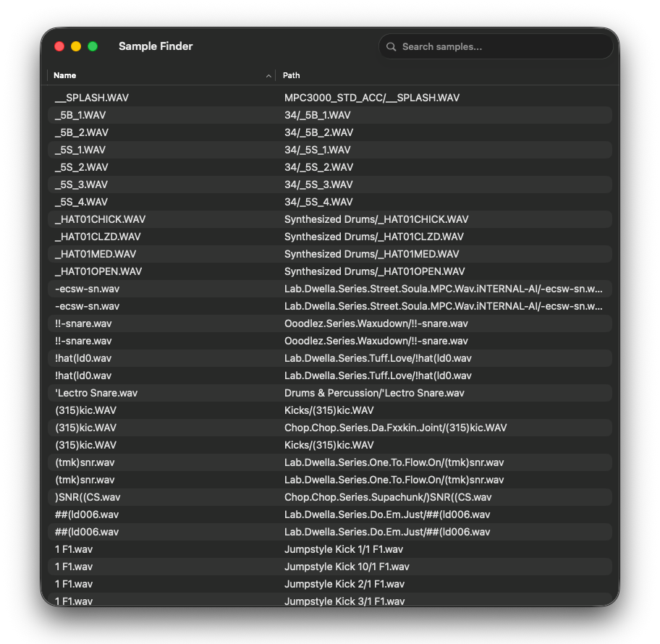Click the magnifying glass search icon
Viewport: 660px width, 644px height.
pyautogui.click(x=391, y=47)
